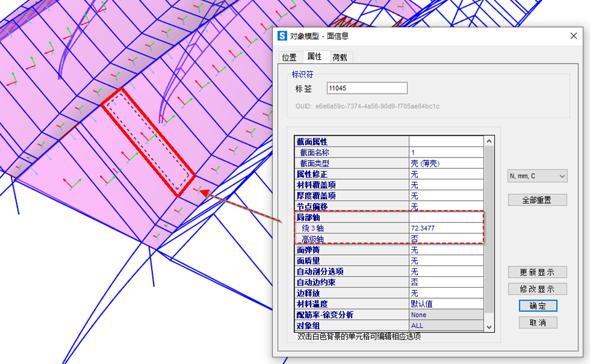Select the 对象组 value ALL

pos(446,325)
